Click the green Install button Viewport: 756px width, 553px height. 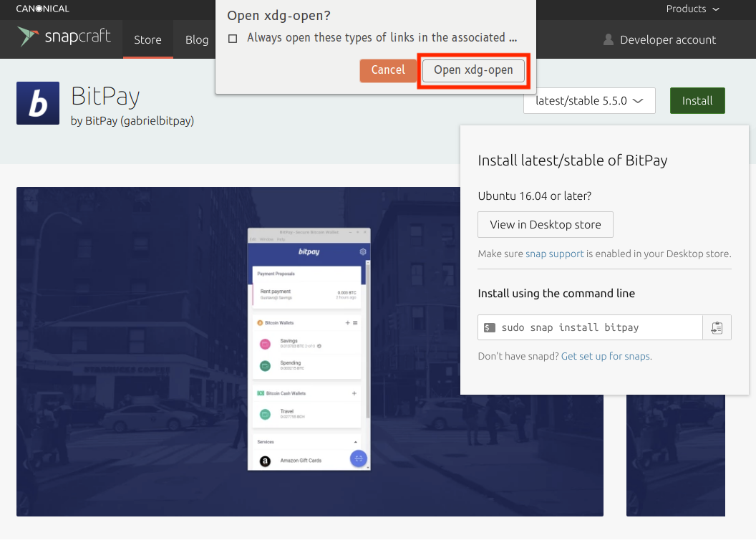[697, 101]
